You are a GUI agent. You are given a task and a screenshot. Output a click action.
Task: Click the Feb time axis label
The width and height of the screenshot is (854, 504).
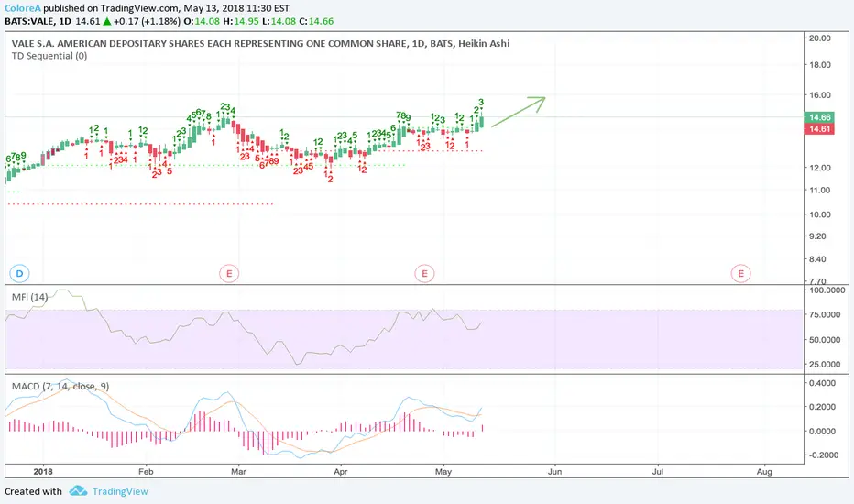[x=146, y=472]
